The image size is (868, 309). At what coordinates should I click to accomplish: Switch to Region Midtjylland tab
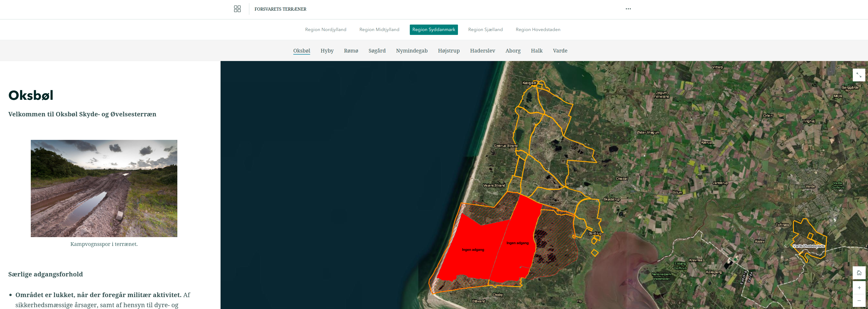point(379,30)
